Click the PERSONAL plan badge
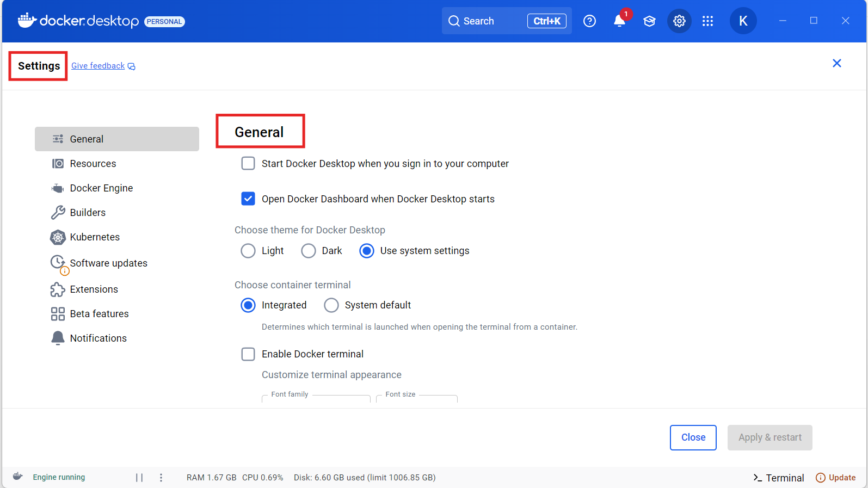This screenshot has height=488, width=868. coord(164,22)
